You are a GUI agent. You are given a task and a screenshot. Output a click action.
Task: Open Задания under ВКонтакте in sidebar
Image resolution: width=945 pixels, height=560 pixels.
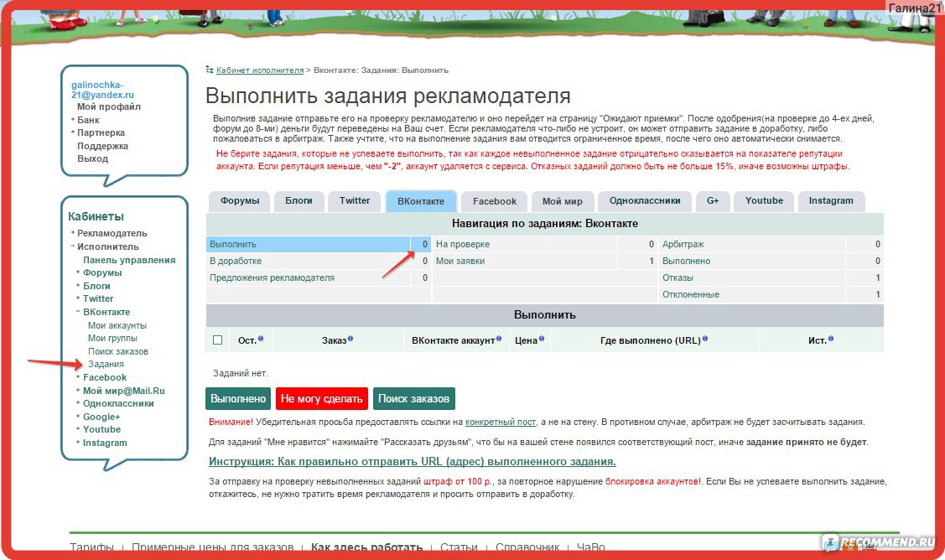(106, 365)
